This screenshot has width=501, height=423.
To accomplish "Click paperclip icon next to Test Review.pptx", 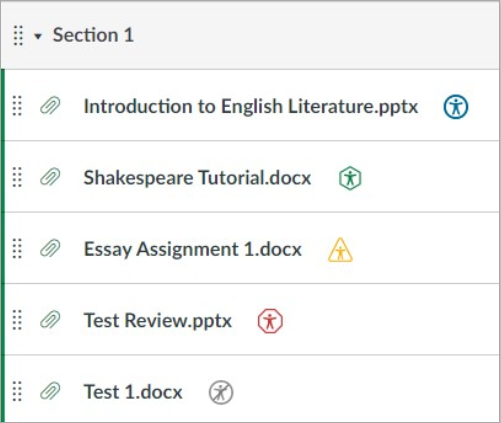I will [50, 320].
